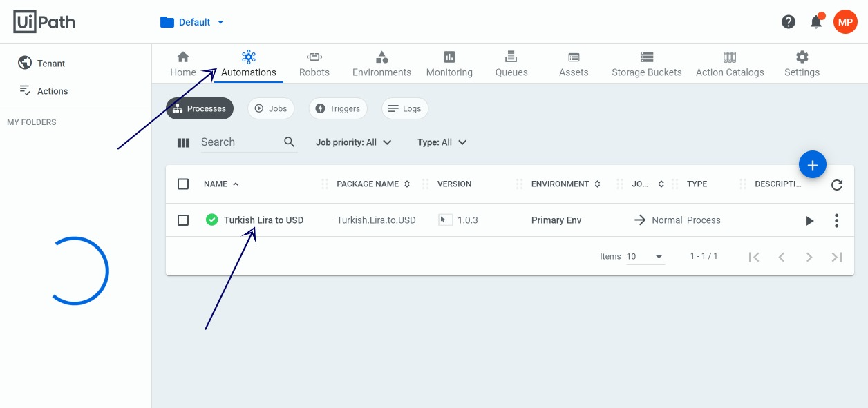Click the MY FOLDERS heading
This screenshot has width=868, height=408.
click(x=32, y=122)
